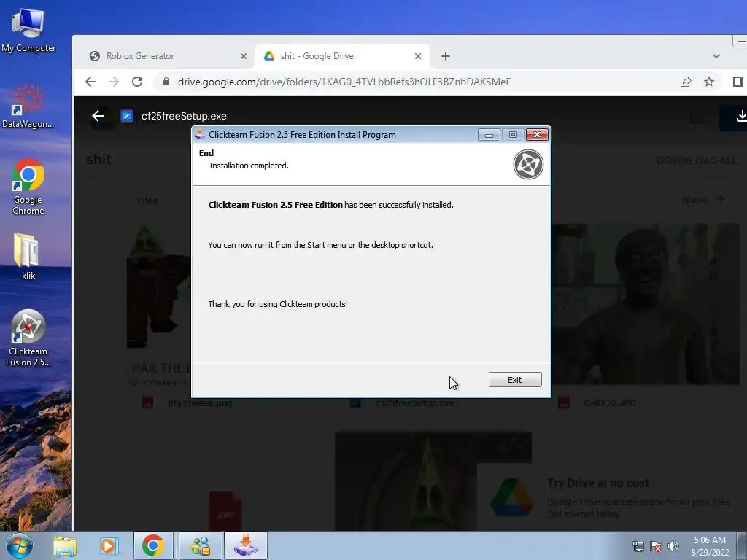Click DOWNLOAD ALL in Drive folder
The height and width of the screenshot is (560, 747).
click(697, 160)
